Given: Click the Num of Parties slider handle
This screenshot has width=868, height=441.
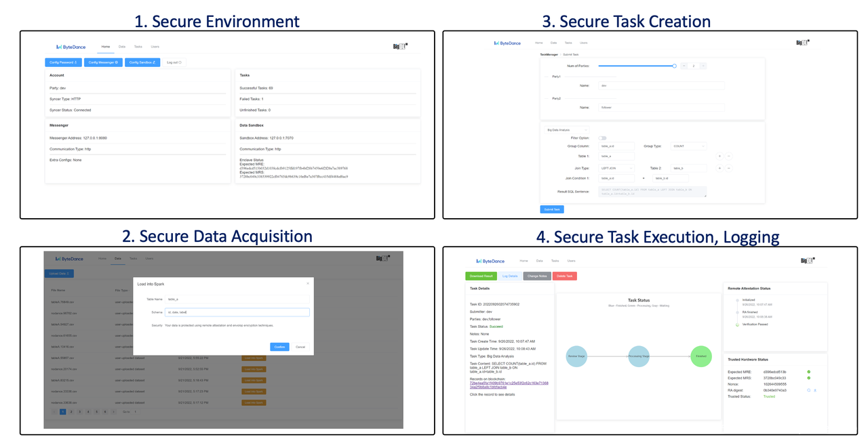Looking at the screenshot, I should coord(674,66).
